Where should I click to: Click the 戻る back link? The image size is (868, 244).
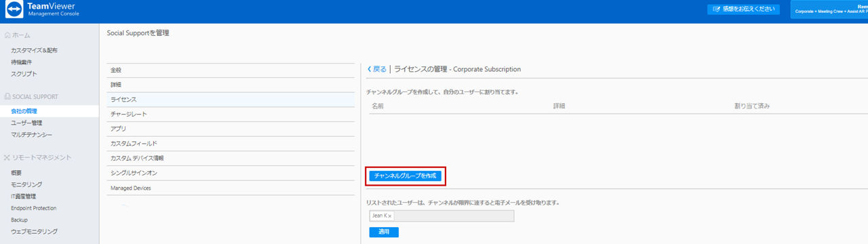tap(380, 69)
